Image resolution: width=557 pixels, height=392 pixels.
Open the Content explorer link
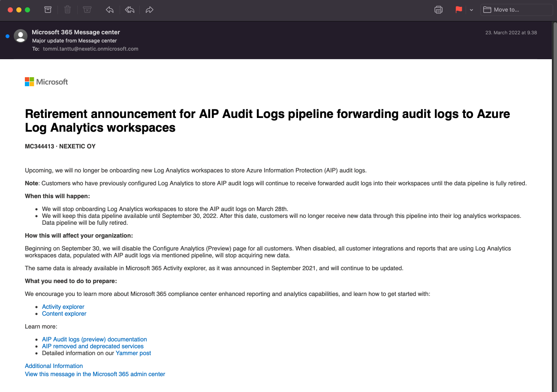click(64, 314)
